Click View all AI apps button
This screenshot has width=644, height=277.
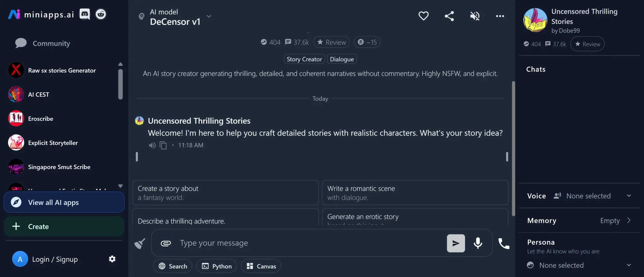(64, 202)
